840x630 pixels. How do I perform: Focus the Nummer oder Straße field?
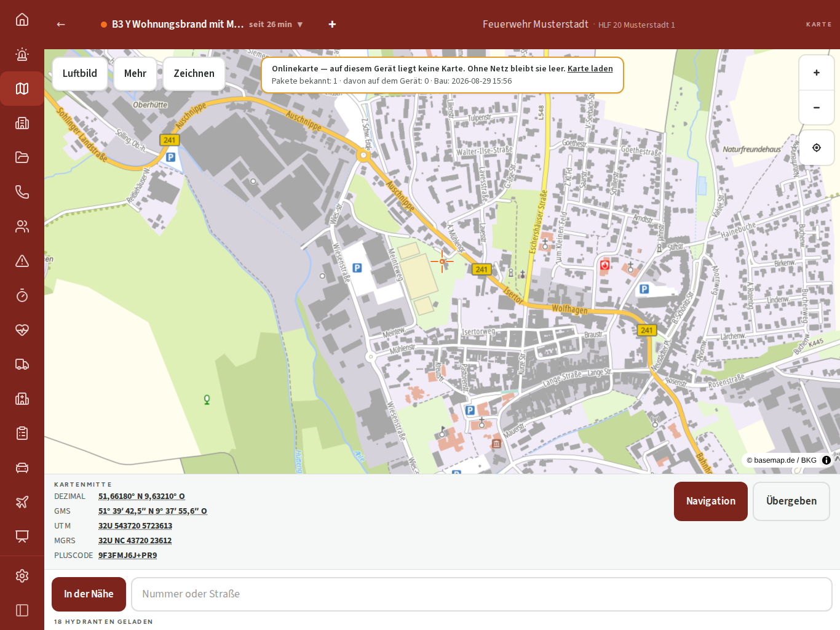(x=481, y=594)
